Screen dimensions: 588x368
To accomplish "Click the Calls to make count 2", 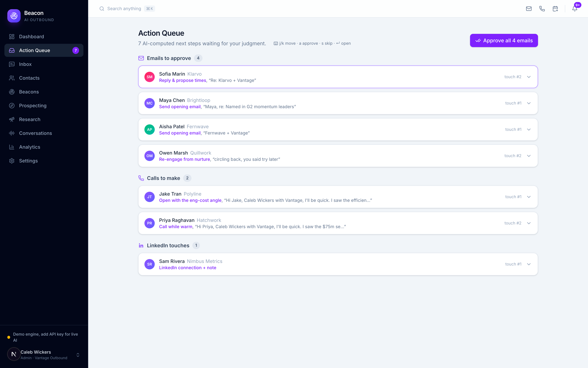I will coord(187,178).
